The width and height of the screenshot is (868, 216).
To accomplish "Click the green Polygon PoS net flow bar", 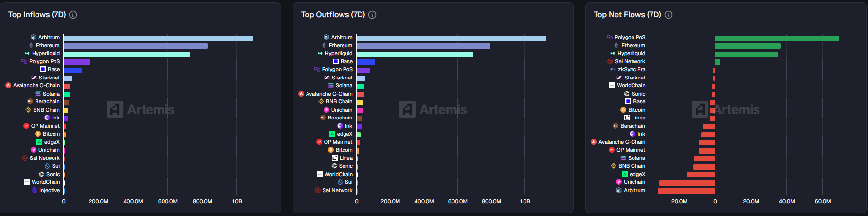I will click(x=777, y=38).
